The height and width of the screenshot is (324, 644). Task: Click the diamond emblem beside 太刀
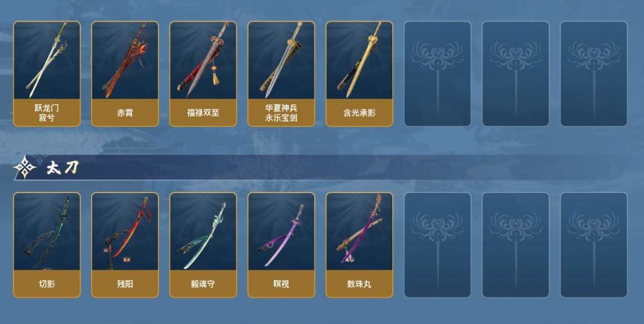click(25, 168)
